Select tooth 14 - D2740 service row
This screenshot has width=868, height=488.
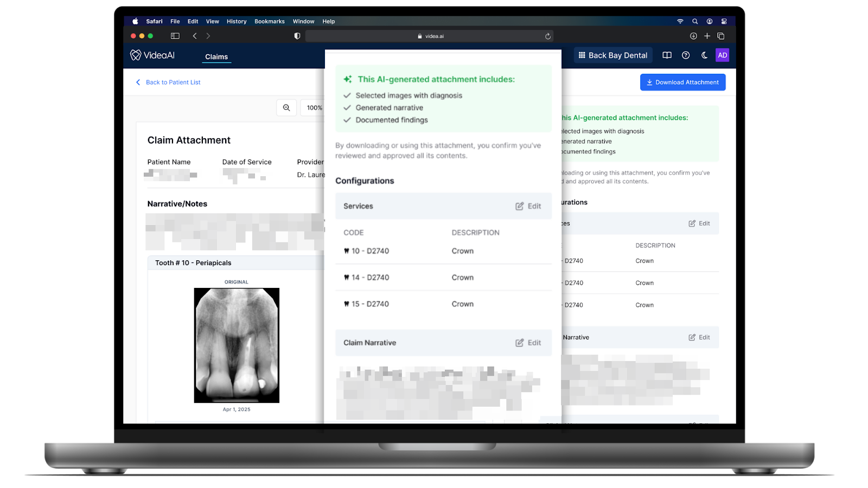pyautogui.click(x=443, y=278)
